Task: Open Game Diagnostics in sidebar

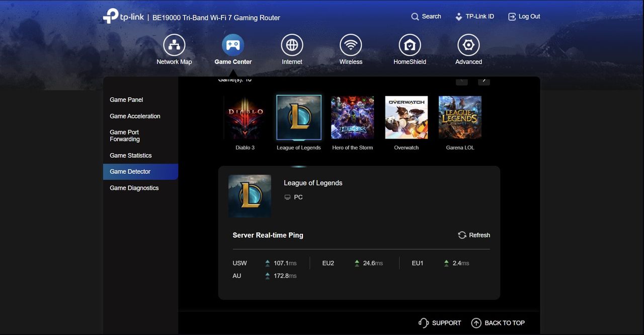Action: click(x=134, y=188)
